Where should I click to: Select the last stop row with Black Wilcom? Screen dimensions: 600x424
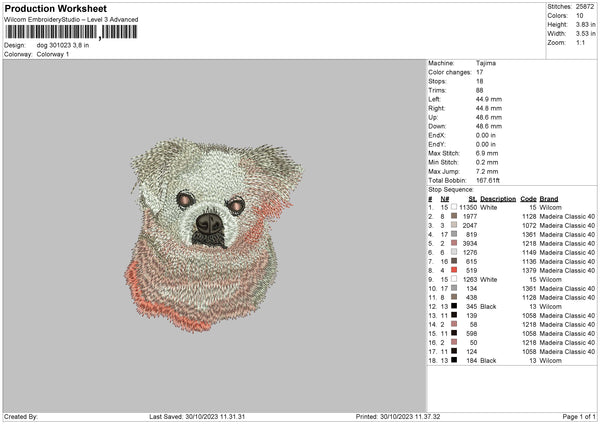point(510,360)
